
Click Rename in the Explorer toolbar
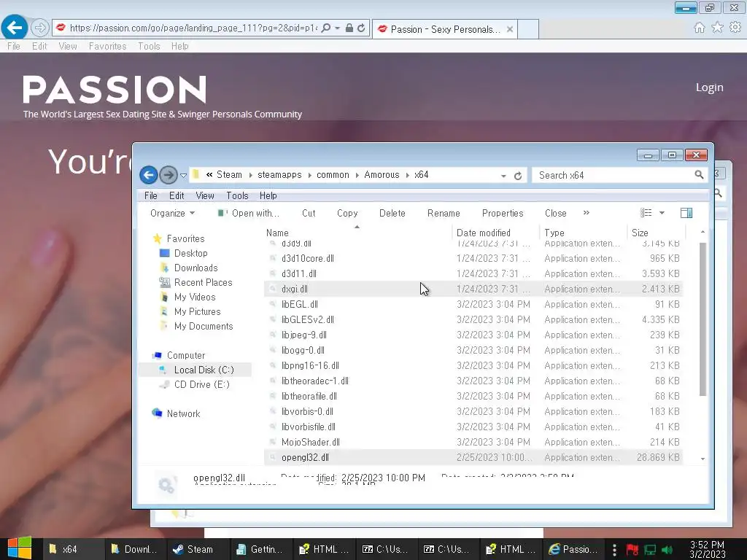444,214
